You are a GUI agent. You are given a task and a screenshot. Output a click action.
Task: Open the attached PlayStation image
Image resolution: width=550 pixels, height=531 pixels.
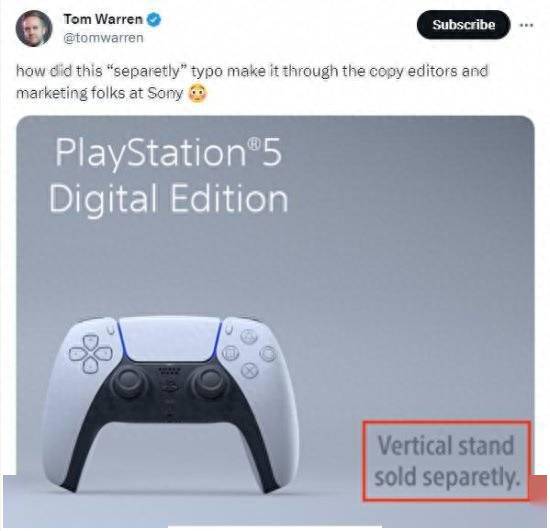tap(275, 321)
